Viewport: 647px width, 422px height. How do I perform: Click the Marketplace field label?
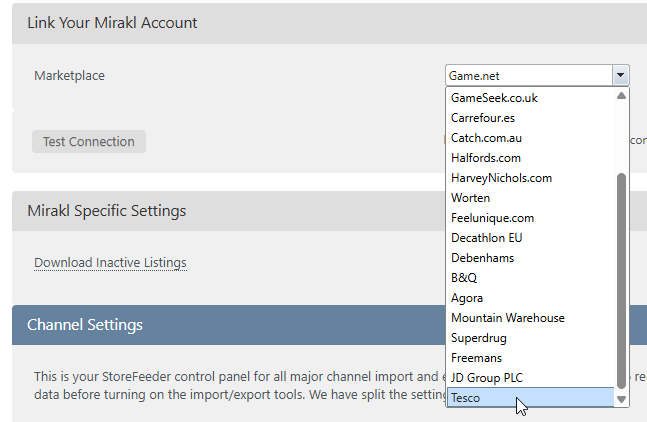[x=69, y=76]
